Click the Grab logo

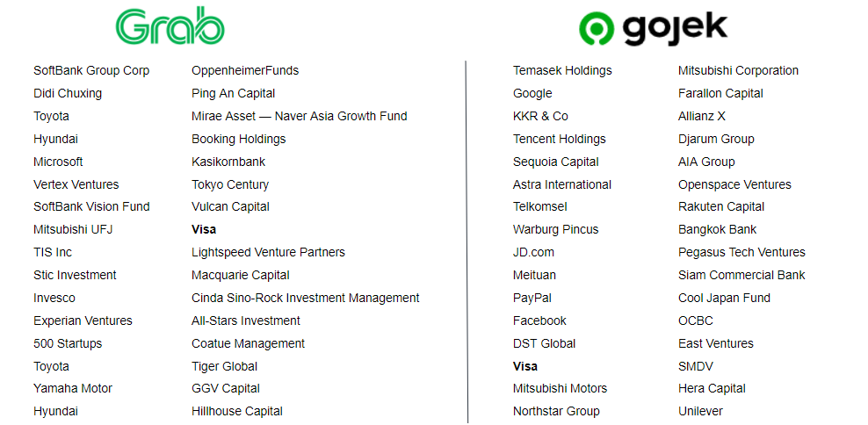170,26
